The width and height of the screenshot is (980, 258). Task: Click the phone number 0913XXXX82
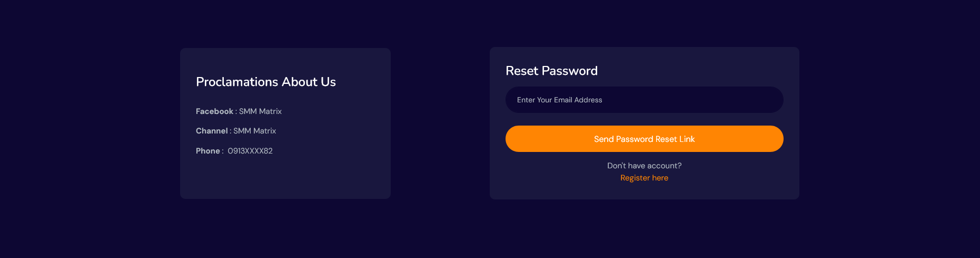click(x=250, y=151)
